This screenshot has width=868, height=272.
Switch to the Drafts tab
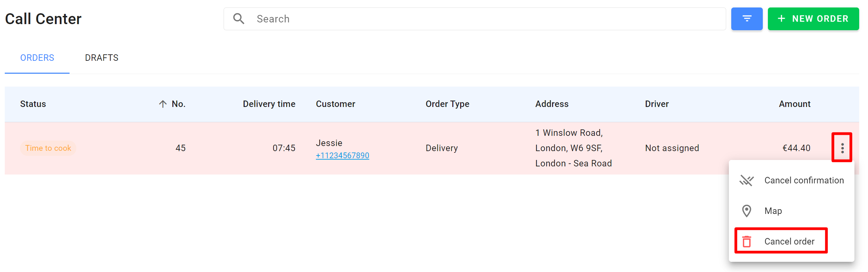pyautogui.click(x=102, y=58)
